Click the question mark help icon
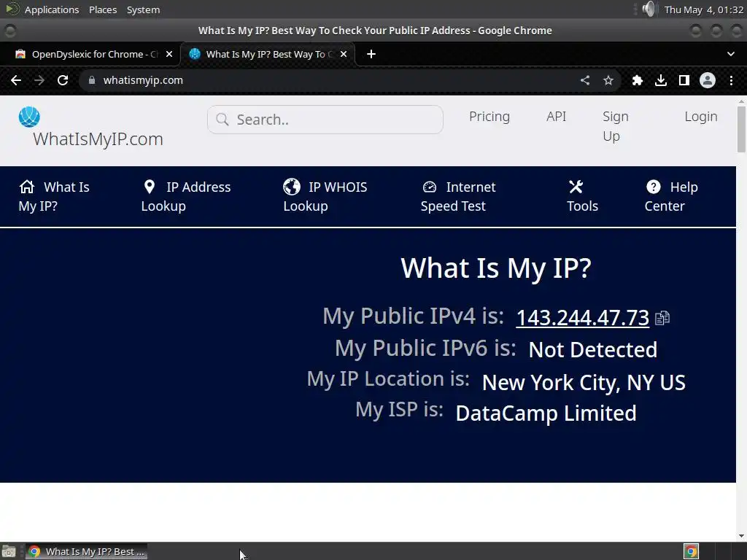The height and width of the screenshot is (560, 747). 653,187
